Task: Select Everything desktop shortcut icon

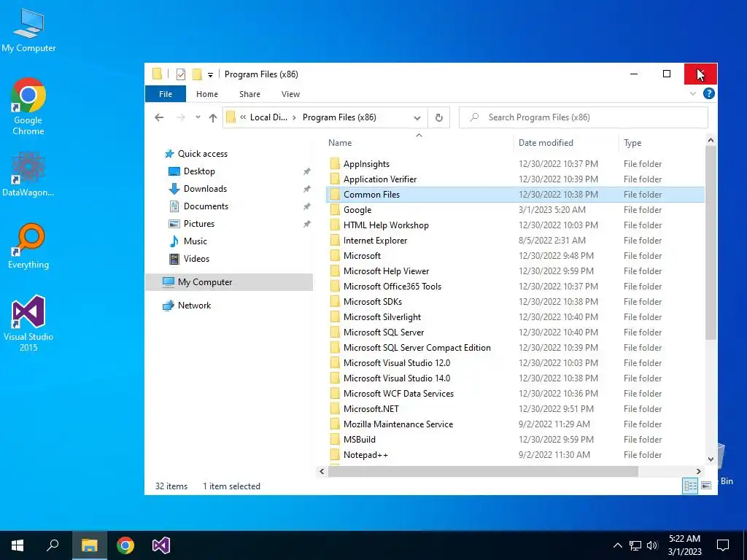Action: pyautogui.click(x=28, y=246)
